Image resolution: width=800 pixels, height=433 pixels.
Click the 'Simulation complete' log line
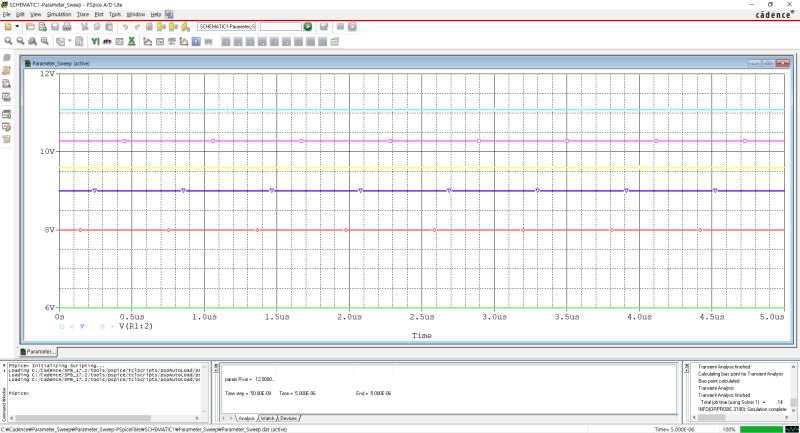coord(742,409)
